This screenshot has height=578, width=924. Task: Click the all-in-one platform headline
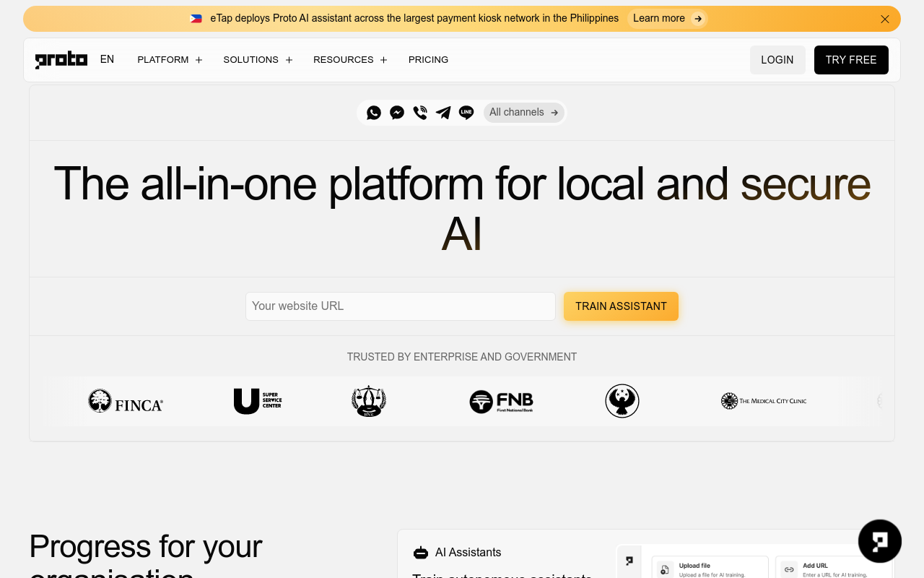(462, 209)
